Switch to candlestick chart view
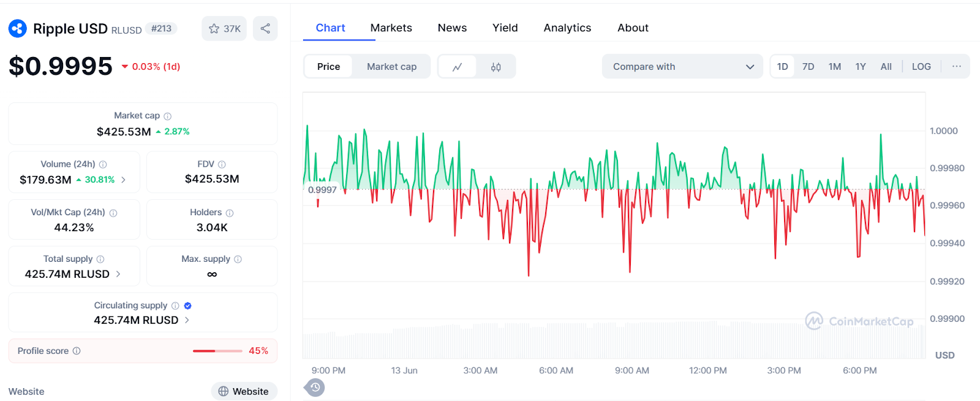 [496, 67]
